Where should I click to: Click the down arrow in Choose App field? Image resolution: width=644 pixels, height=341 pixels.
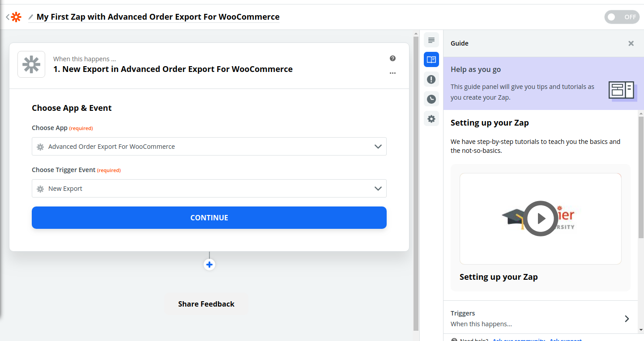point(378,147)
